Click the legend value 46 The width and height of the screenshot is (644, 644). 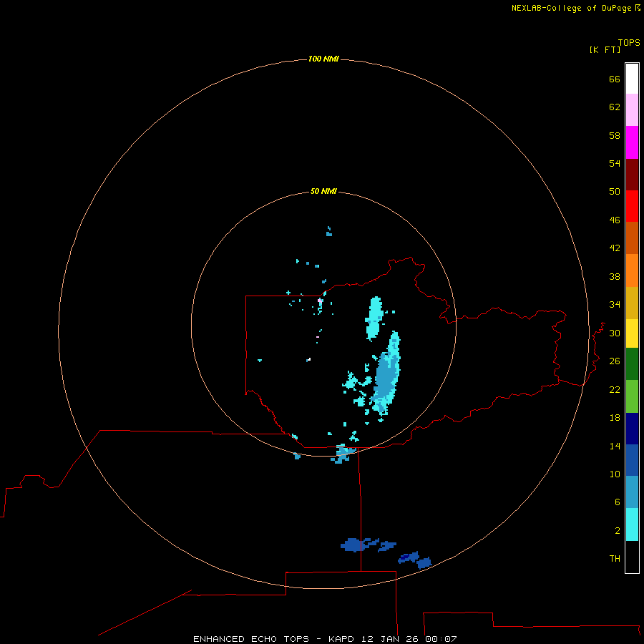[615, 220]
